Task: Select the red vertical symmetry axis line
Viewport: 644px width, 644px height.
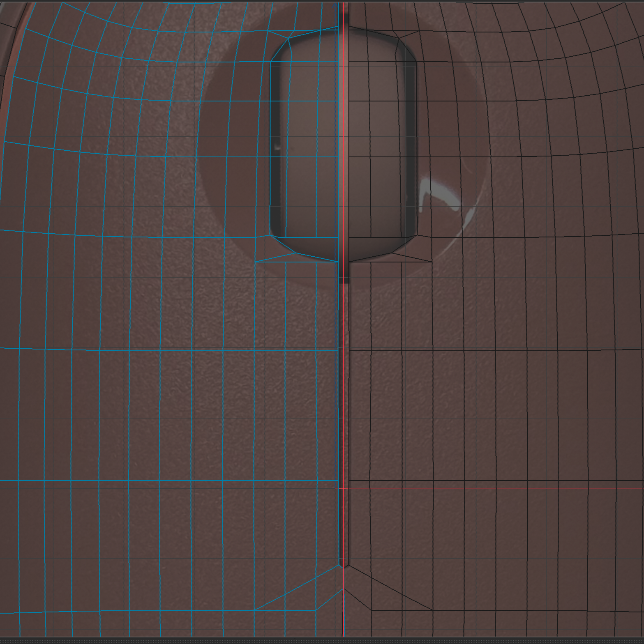Action: (x=343, y=320)
